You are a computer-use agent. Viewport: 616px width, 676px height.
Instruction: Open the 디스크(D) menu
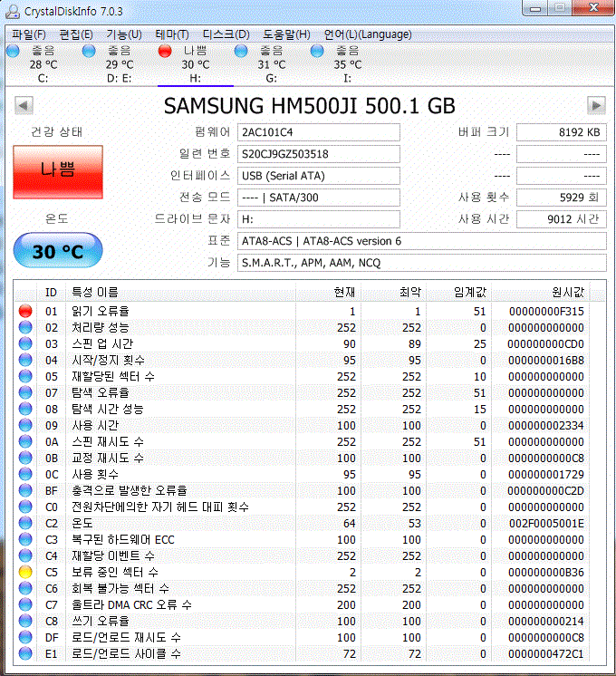[226, 34]
